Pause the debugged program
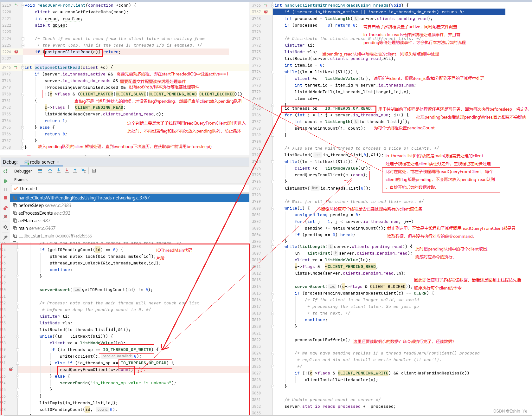This screenshot has height=416, width=532. point(5,189)
